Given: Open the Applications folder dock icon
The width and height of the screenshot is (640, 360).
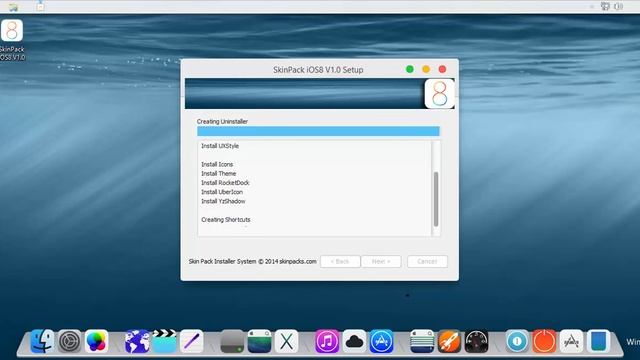Looking at the screenshot, I should point(571,341).
